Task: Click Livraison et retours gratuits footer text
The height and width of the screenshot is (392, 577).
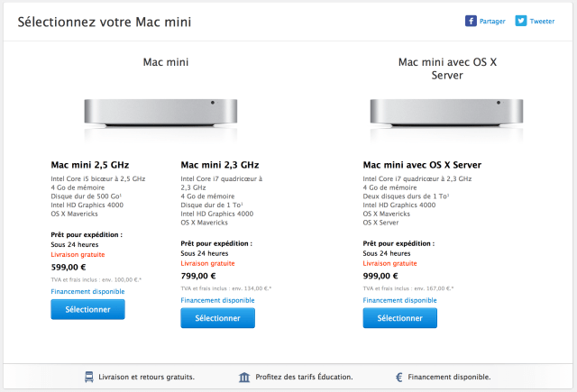Action: [x=147, y=377]
